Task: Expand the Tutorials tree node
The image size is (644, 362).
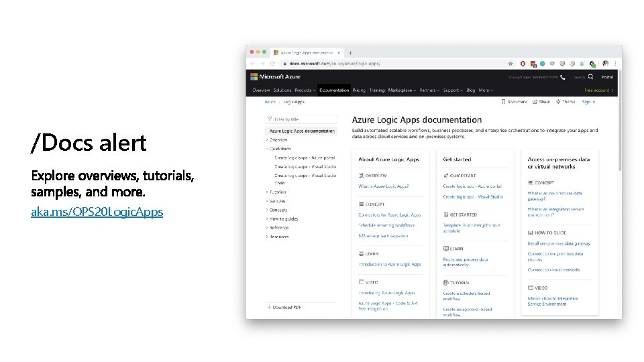Action: 277,192
